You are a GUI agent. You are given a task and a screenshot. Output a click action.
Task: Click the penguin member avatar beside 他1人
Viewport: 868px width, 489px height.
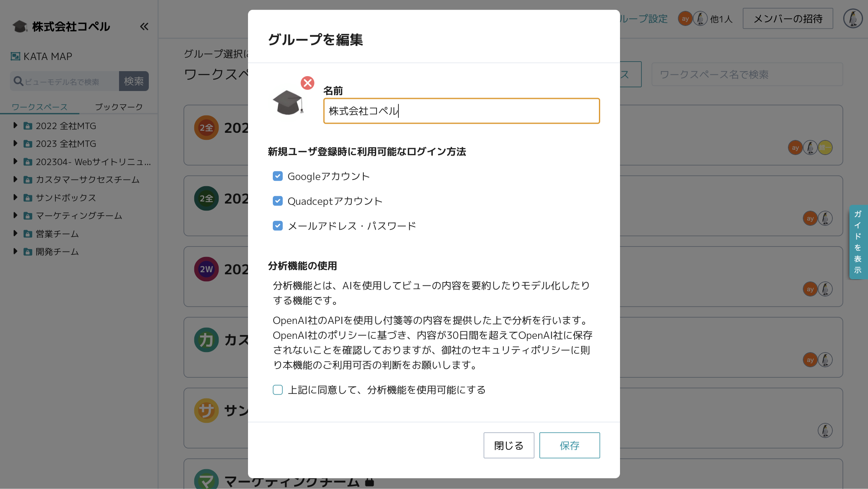[700, 19]
